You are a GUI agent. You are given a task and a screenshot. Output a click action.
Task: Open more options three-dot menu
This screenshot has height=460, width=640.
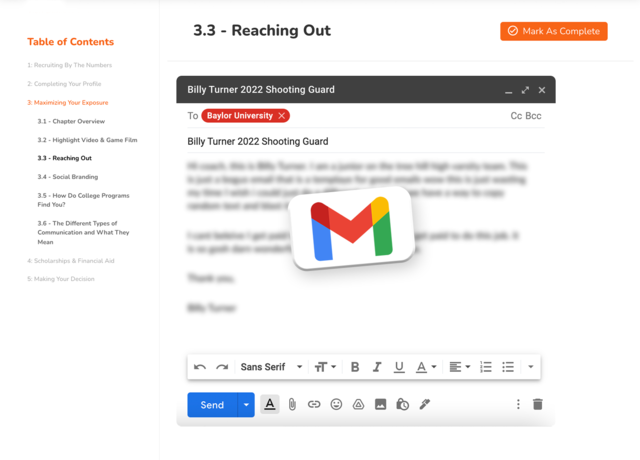pos(518,404)
